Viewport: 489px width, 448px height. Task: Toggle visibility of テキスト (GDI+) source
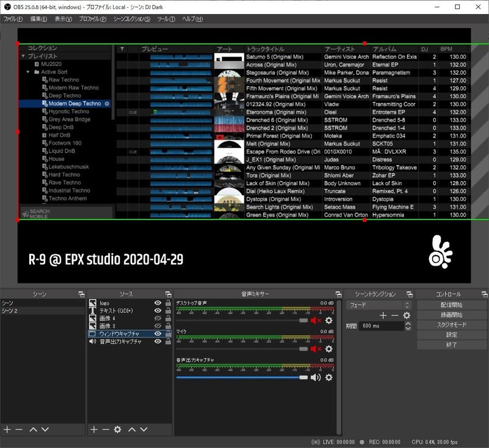158,310
